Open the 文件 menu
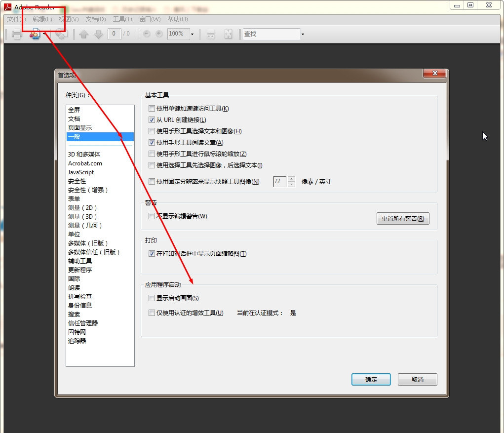Image resolution: width=504 pixels, height=433 pixels. pyautogui.click(x=16, y=19)
